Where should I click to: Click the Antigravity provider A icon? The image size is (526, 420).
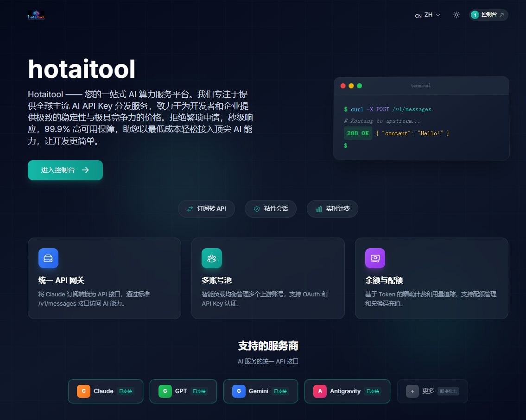[x=320, y=391]
